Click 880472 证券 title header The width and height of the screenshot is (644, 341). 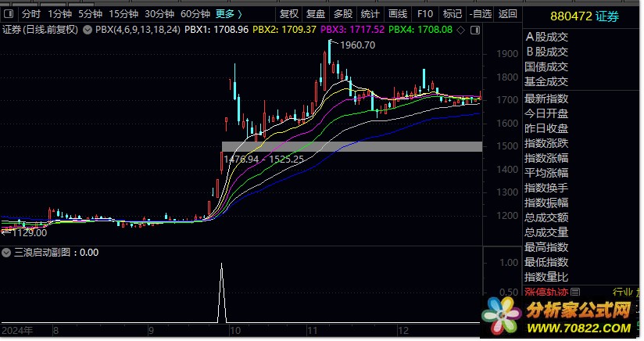point(585,17)
